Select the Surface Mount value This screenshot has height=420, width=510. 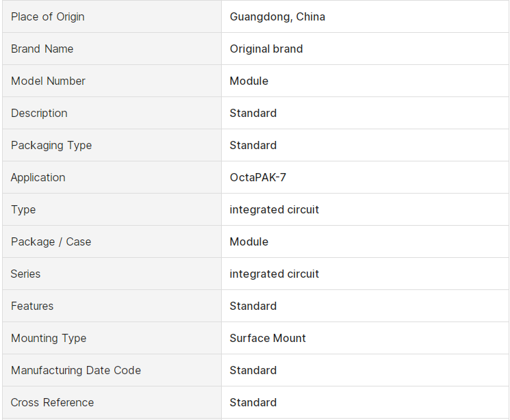[x=268, y=338]
